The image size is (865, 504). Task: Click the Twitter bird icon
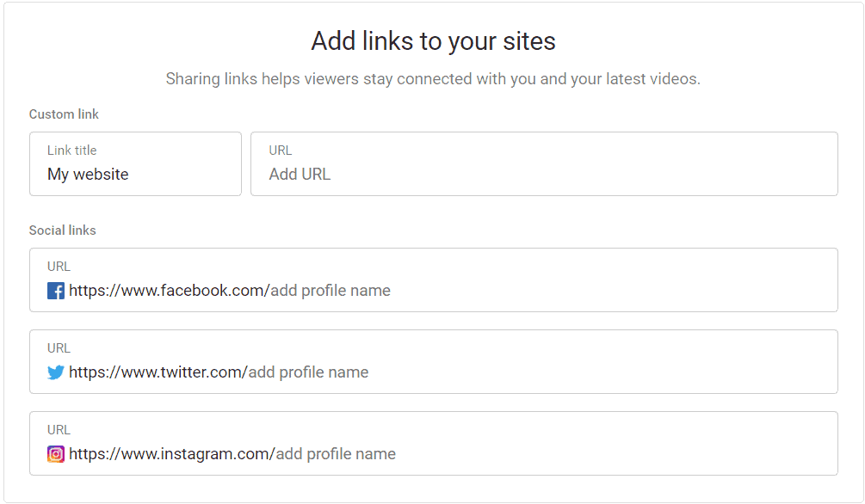pyautogui.click(x=56, y=372)
